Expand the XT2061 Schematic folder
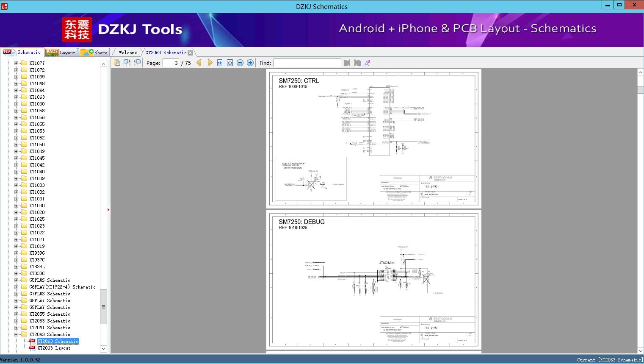This screenshot has width=644, height=364. 17,328
